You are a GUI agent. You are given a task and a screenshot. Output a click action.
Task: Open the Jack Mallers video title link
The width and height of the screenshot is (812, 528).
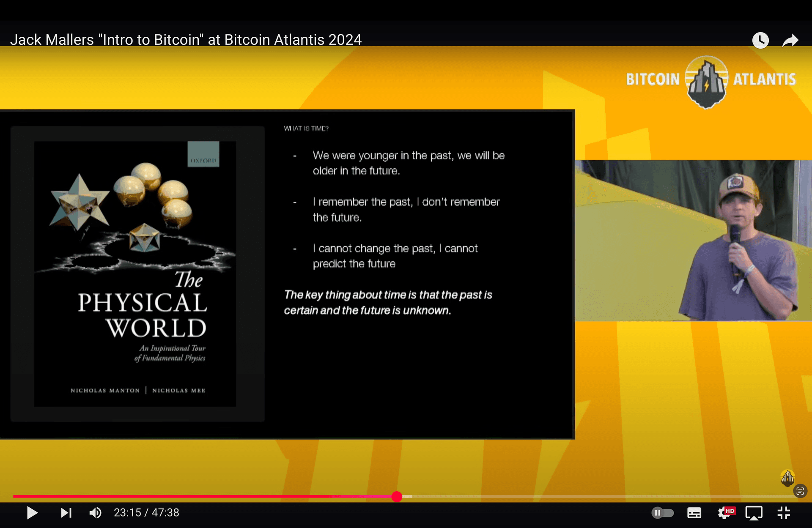pos(186,40)
